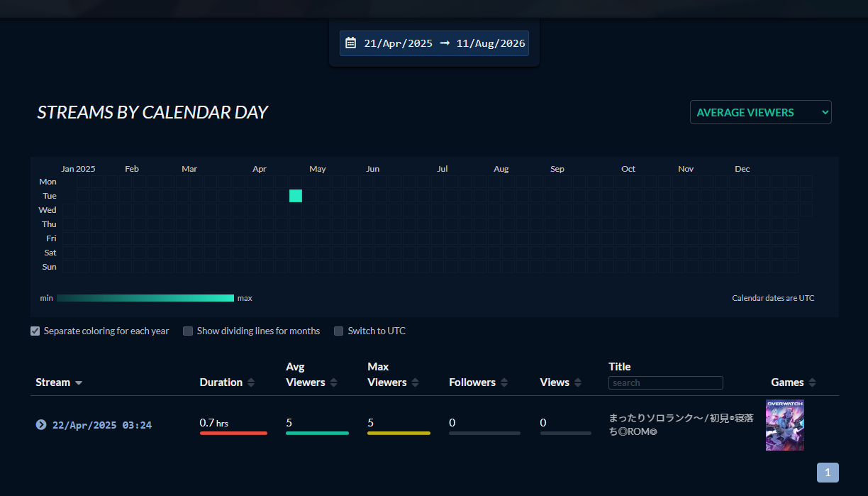Click the Views column sort icon
The width and height of the screenshot is (868, 496).
[x=578, y=382]
